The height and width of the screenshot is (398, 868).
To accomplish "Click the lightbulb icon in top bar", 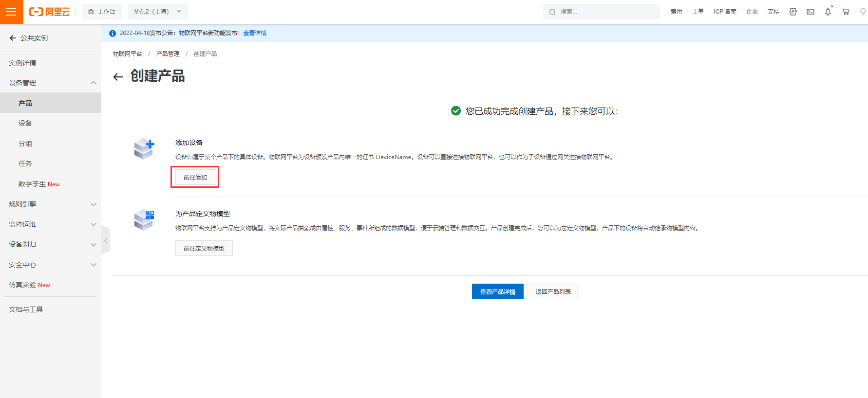I will [863, 12].
